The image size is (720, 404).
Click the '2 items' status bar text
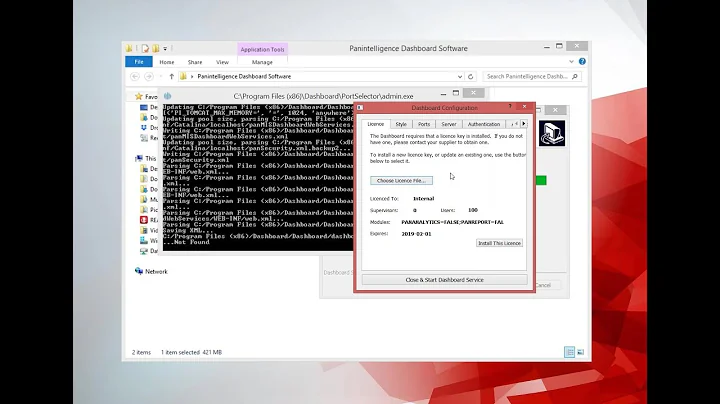pyautogui.click(x=141, y=352)
